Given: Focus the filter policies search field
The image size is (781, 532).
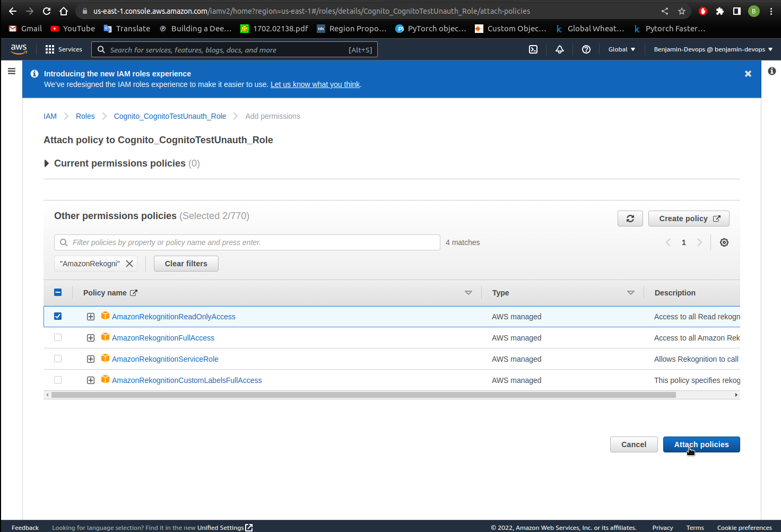Looking at the screenshot, I should pyautogui.click(x=247, y=242).
